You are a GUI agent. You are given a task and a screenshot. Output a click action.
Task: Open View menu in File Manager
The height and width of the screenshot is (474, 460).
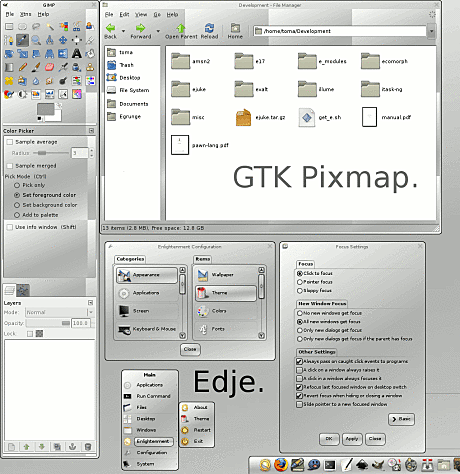141,15
